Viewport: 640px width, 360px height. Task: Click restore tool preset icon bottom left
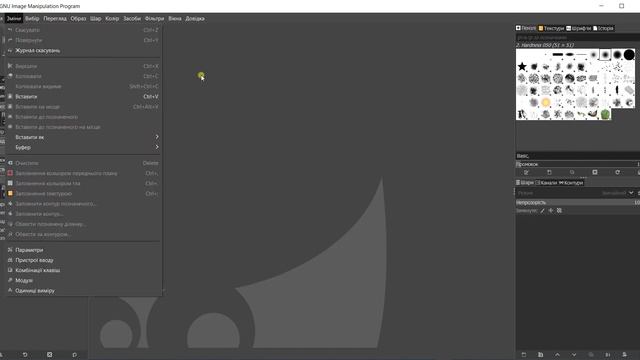pyautogui.click(x=25, y=355)
